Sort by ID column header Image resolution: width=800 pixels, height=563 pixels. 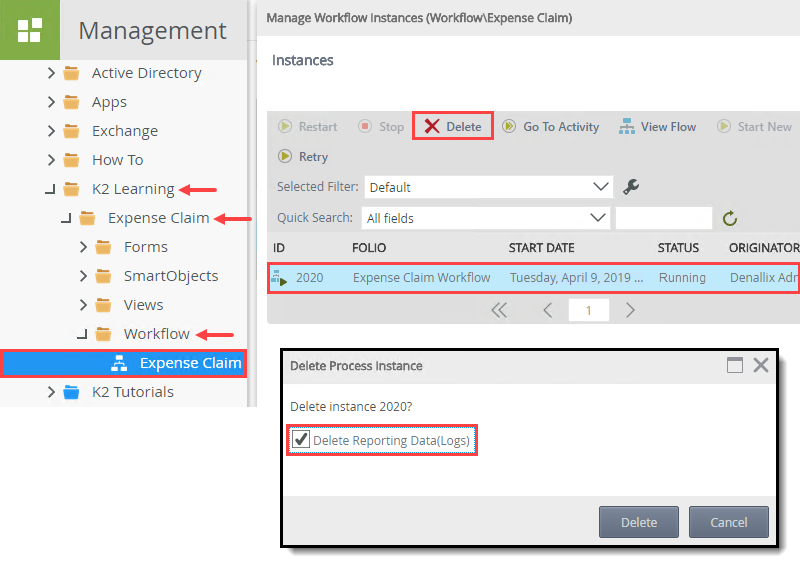(279, 248)
